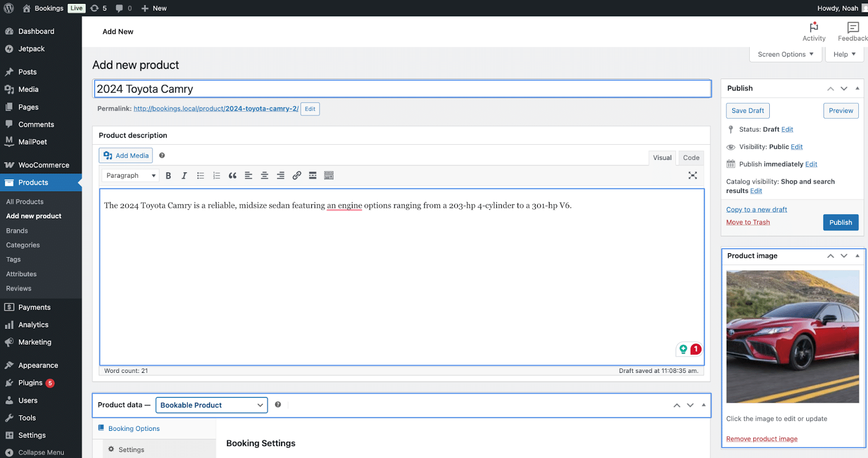This screenshot has height=458, width=868.
Task: Align text left
Action: point(248,176)
